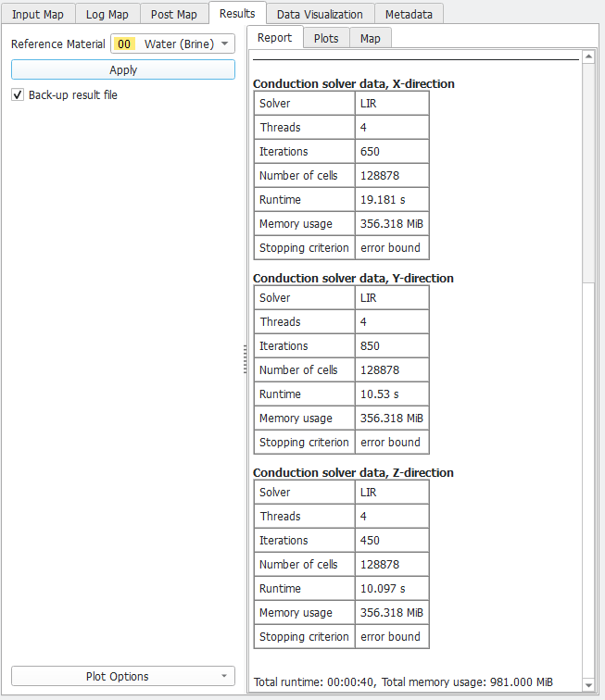Click the X-direction Memory usage label
Screen dimensions: 605x700
point(296,224)
